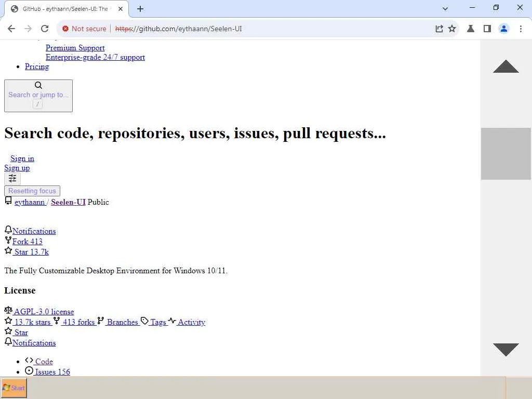Screen dimensions: 532x399
Task: Click the Not secure warning indicator
Action: pyautogui.click(x=84, y=29)
